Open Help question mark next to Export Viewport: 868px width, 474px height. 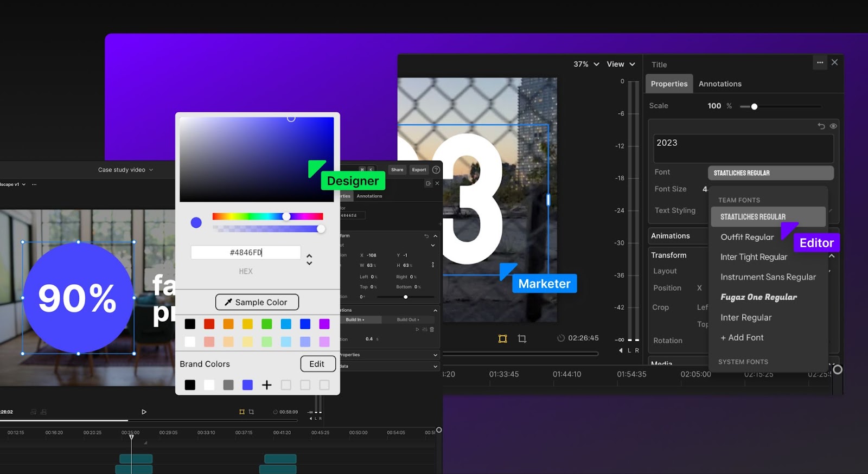(436, 170)
